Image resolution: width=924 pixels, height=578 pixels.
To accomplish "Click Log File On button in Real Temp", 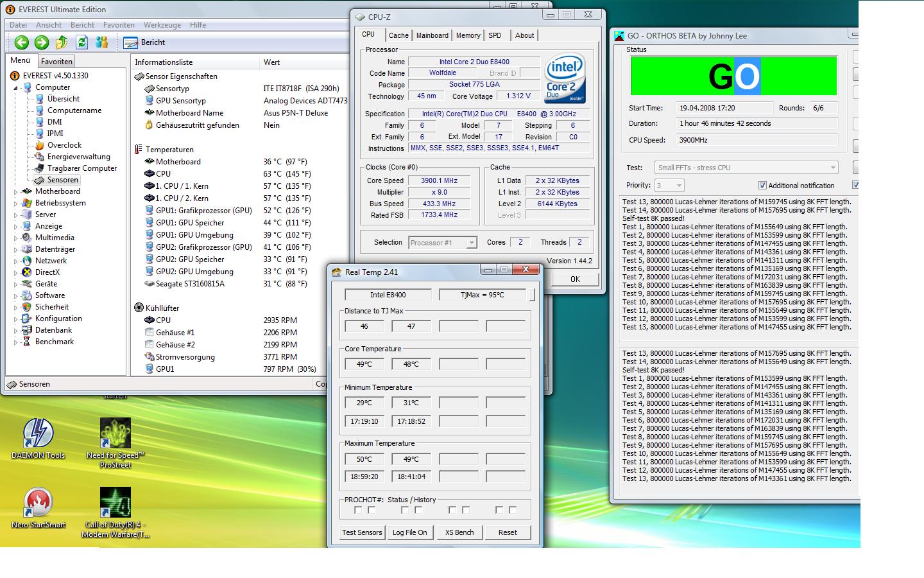I will [409, 532].
